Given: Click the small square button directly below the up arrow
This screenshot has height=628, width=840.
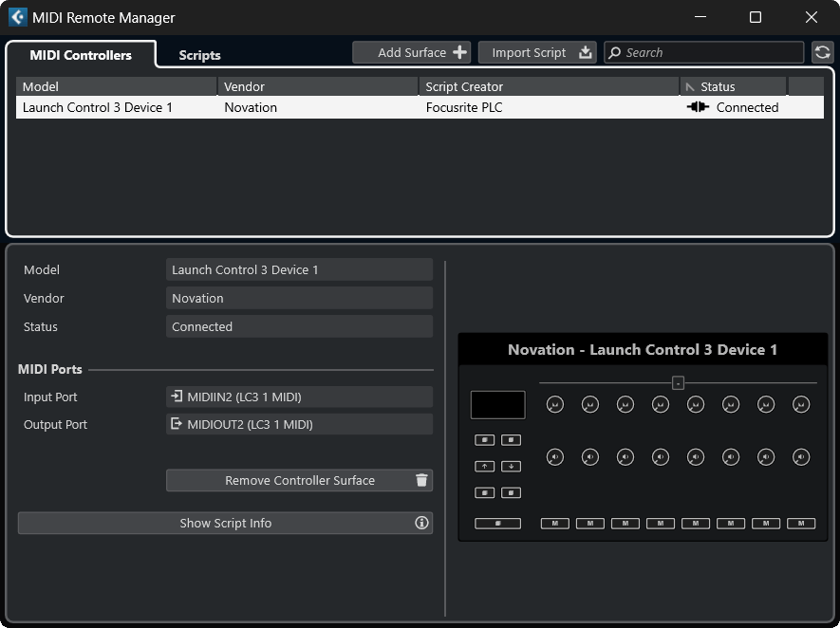Looking at the screenshot, I should click(484, 492).
